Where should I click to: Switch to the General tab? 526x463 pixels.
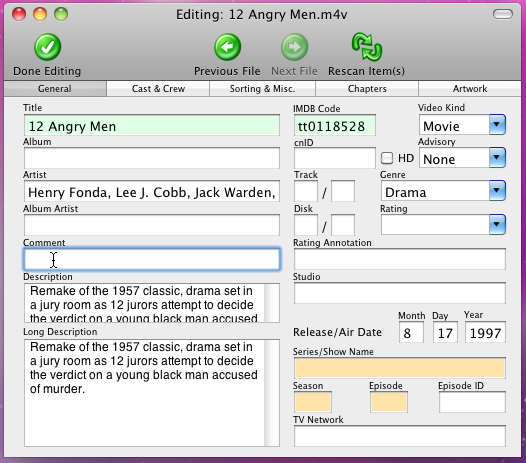tap(55, 89)
